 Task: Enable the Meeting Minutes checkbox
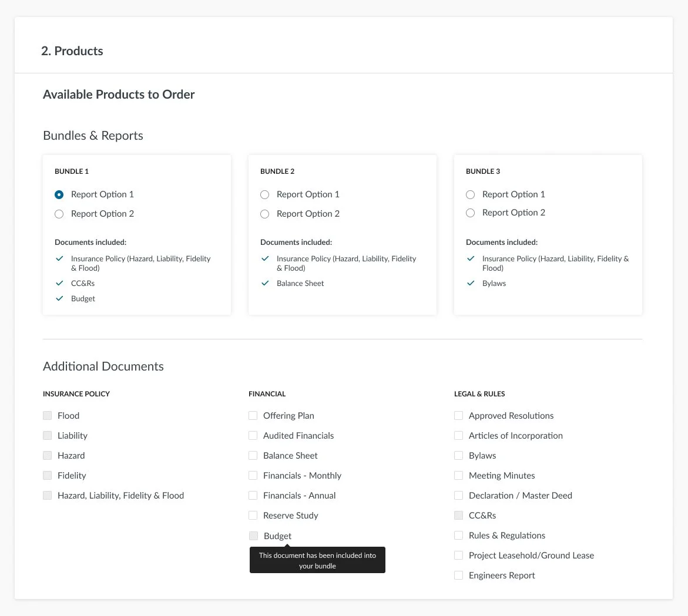point(458,475)
